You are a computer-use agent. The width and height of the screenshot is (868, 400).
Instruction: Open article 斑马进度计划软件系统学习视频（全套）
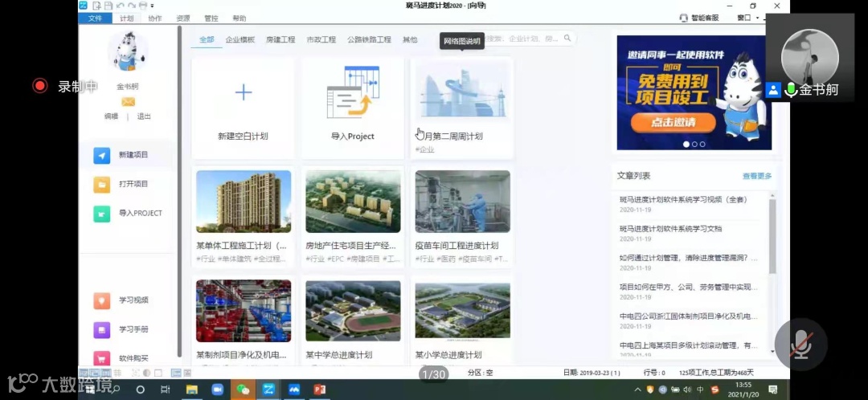click(x=684, y=200)
